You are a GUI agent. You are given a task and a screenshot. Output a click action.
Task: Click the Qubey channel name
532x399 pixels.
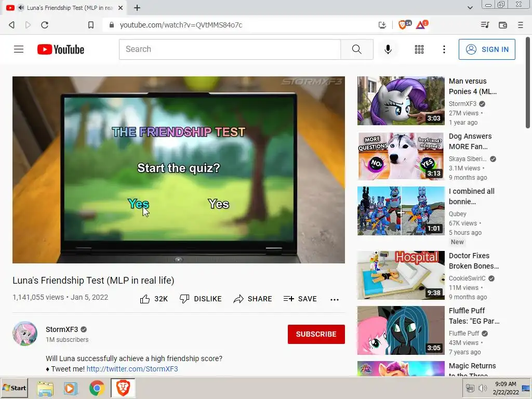pos(457,214)
